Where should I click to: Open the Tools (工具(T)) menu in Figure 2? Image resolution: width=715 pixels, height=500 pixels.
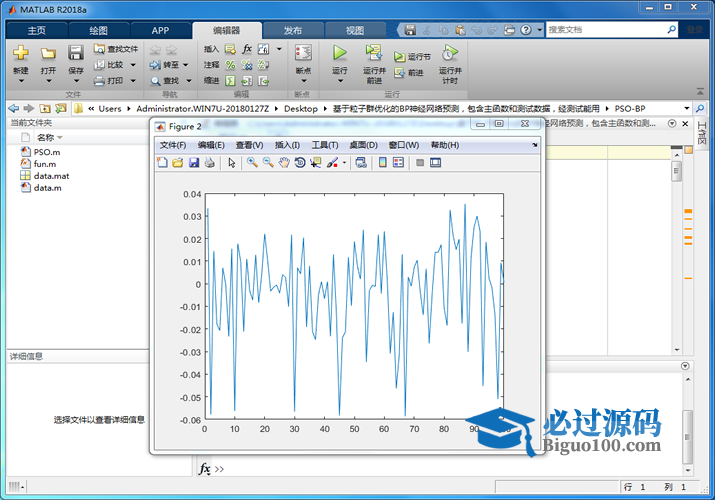(325, 145)
